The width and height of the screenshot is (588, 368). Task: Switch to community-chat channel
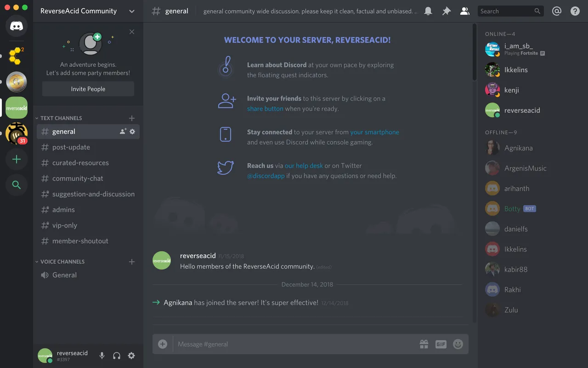[88, 178]
